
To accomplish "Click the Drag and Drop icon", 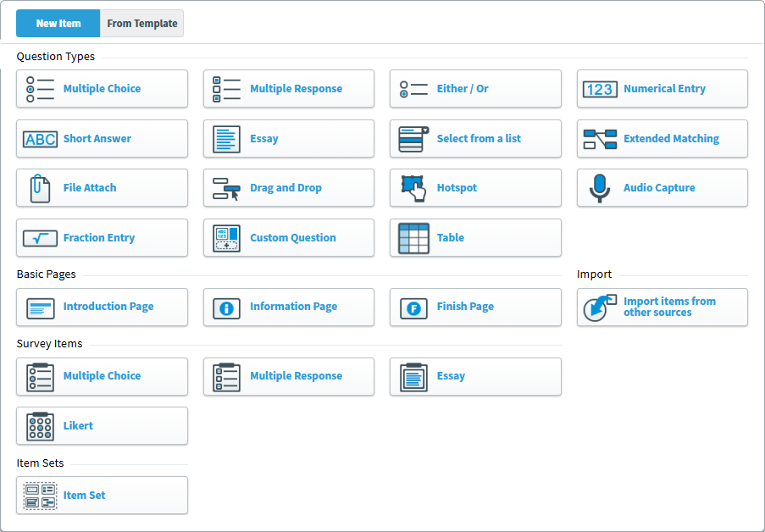I will coord(226,188).
